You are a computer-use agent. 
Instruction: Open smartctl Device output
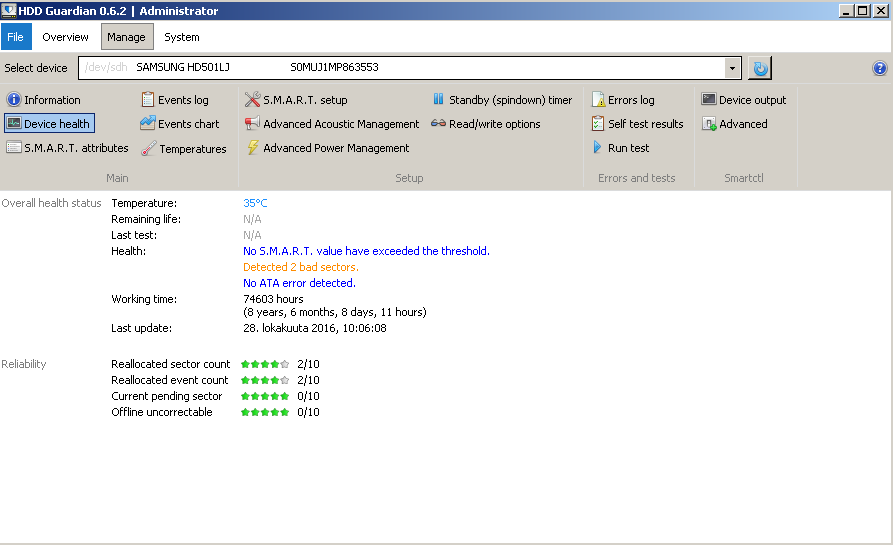pos(744,100)
